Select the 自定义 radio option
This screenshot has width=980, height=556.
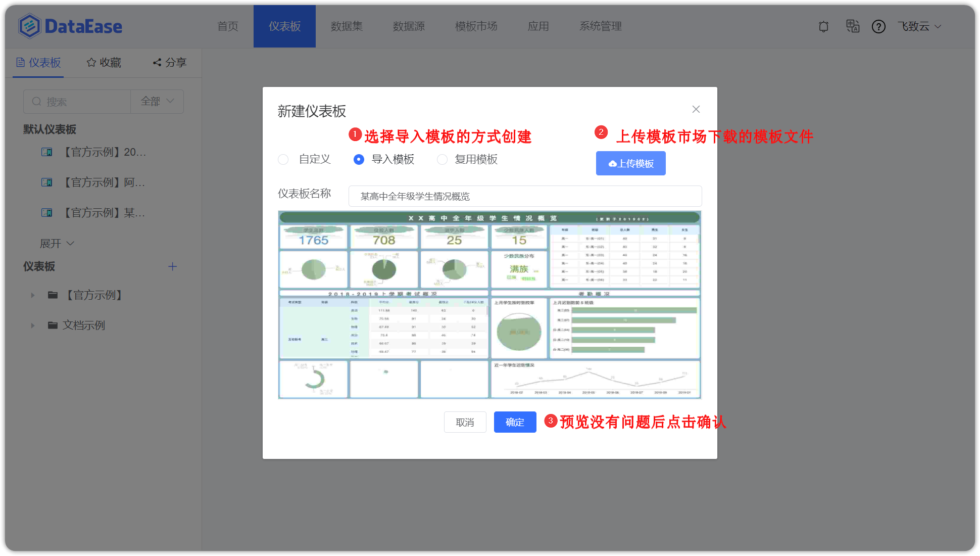pos(283,159)
